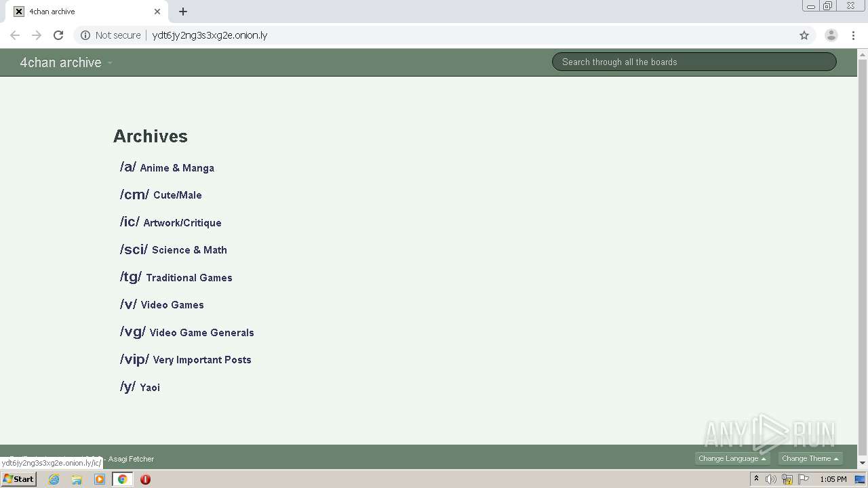The image size is (868, 488).
Task: Go back with the browser back arrow
Action: tap(15, 35)
